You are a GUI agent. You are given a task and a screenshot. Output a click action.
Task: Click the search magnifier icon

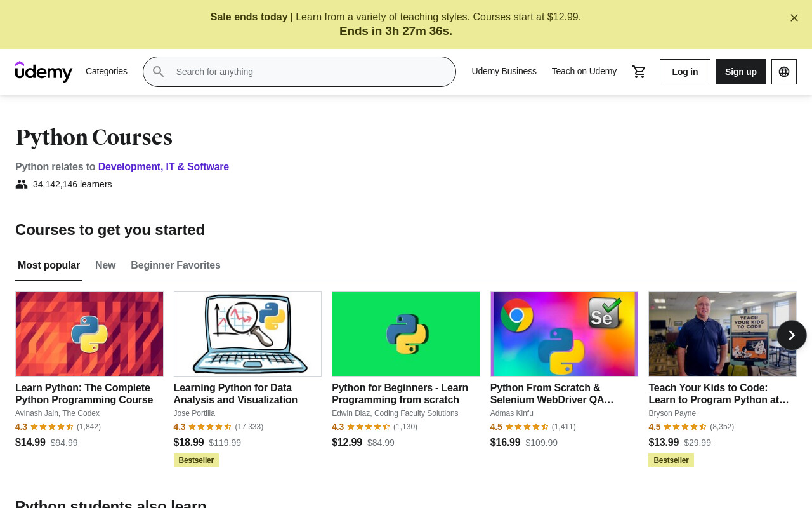click(159, 72)
